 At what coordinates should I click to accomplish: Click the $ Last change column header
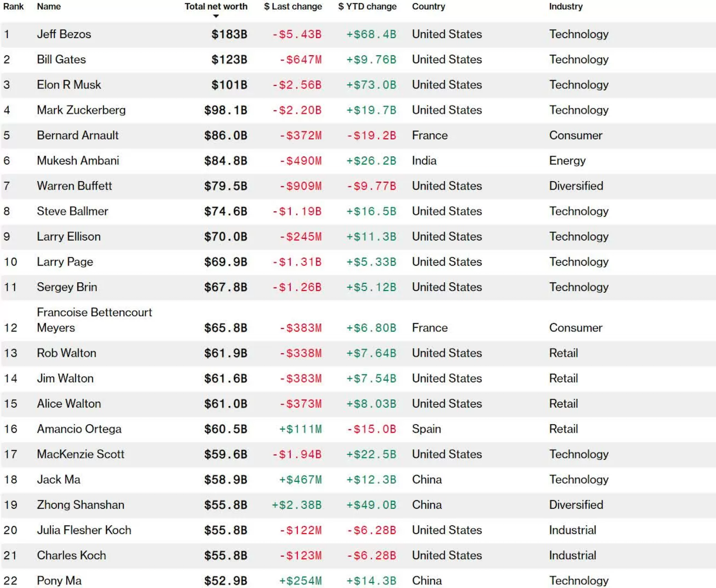click(293, 6)
